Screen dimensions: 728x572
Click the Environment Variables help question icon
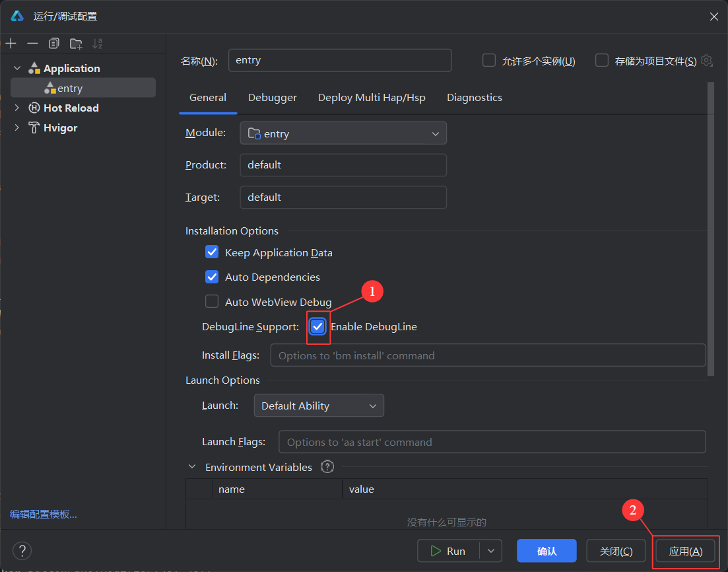[x=327, y=467]
